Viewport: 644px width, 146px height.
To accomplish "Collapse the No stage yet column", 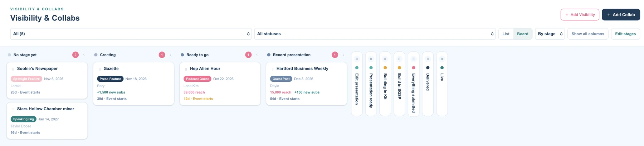I will click(84, 55).
